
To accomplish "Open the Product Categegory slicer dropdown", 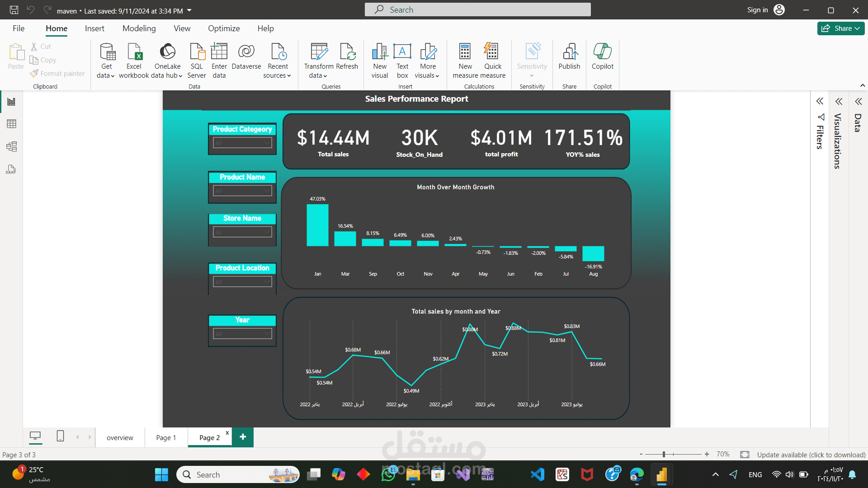I will (267, 143).
